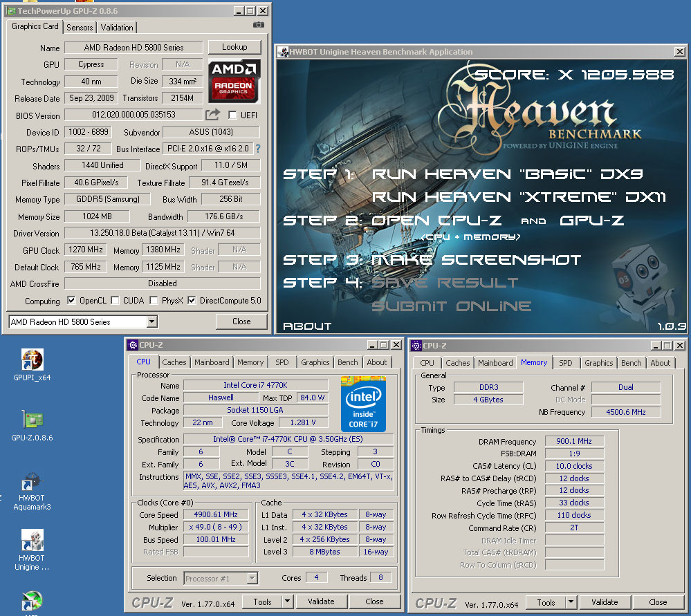Screen dimensions: 691x616
Task: Click the GPU Clock 1270 MHz field
Action: point(86,250)
